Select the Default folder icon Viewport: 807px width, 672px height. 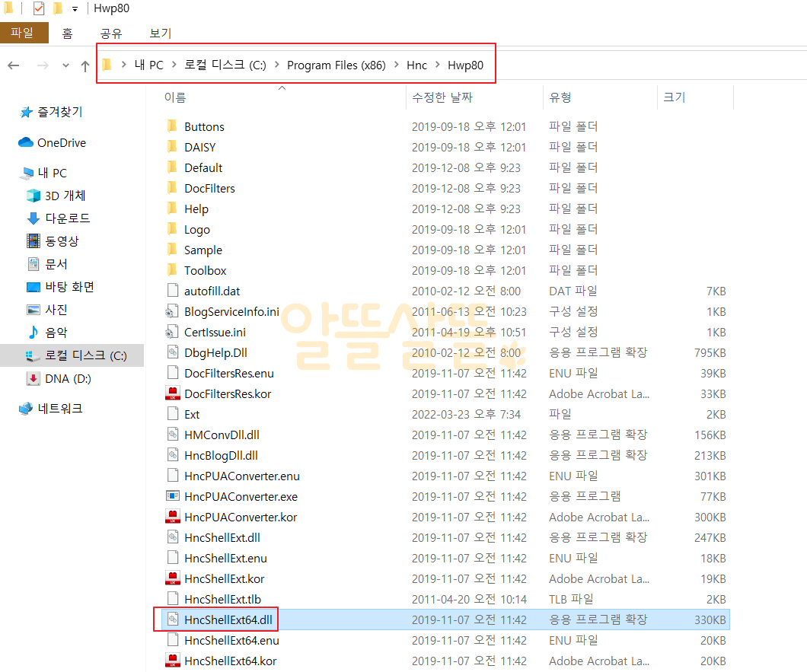point(172,167)
